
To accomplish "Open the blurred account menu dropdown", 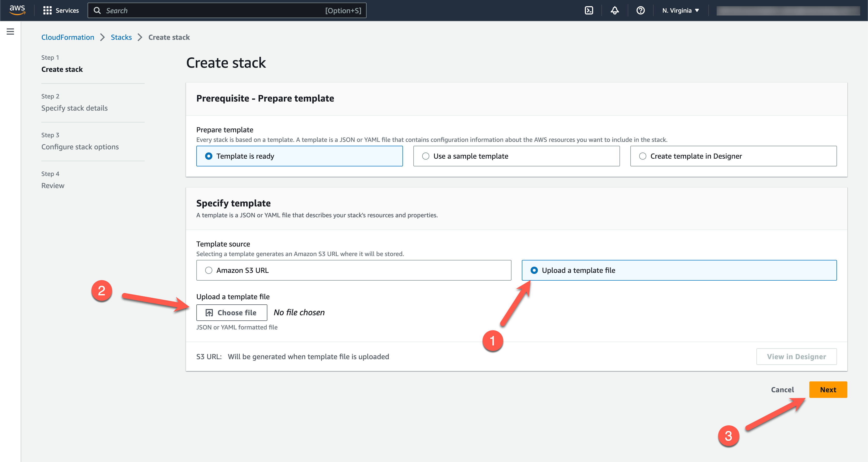I will pyautogui.click(x=788, y=10).
